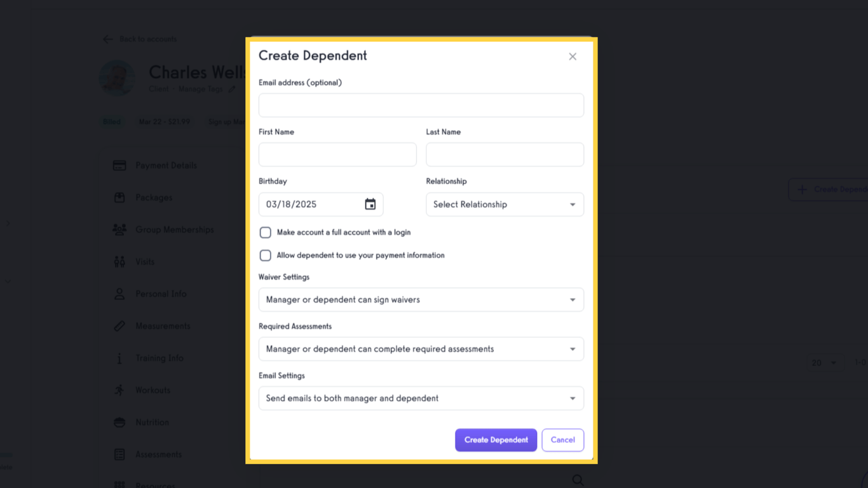
Task: Open the Select Relationship dropdown
Action: tap(504, 204)
